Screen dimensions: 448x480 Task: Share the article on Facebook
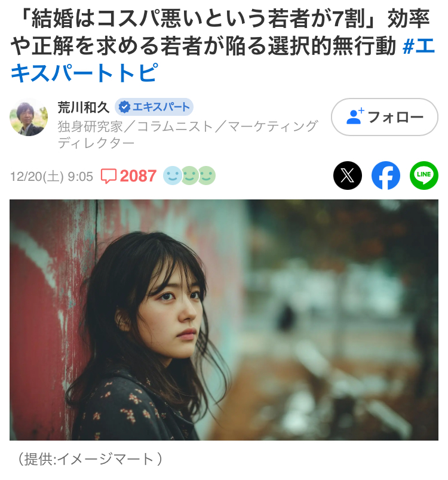385,176
